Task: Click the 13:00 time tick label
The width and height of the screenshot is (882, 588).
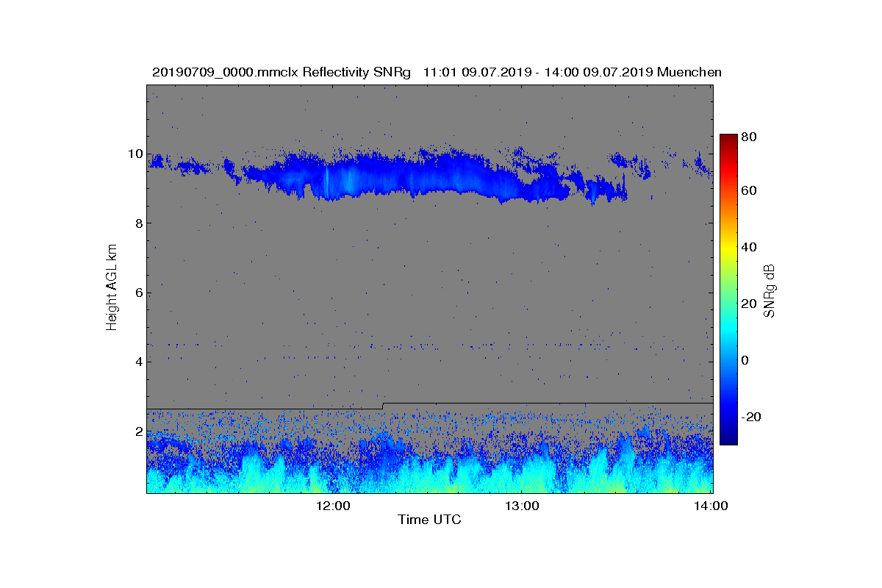Action: [x=521, y=506]
